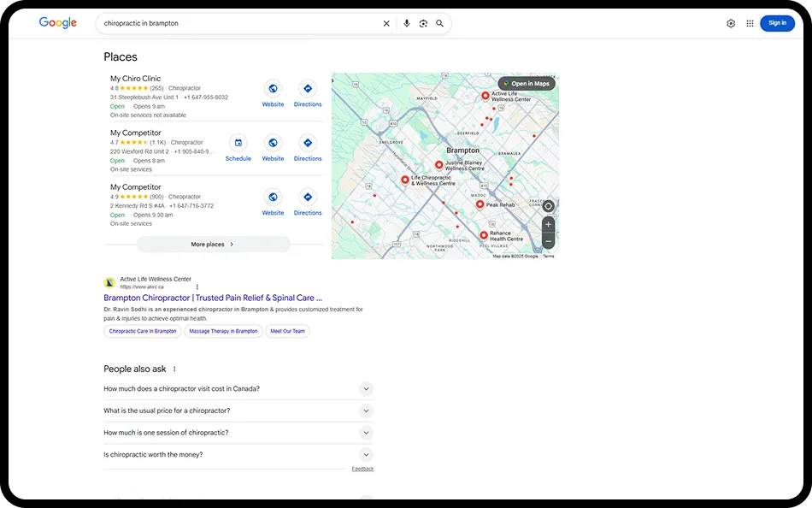Click the Feedback link
This screenshot has width=812, height=508.
[362, 470]
